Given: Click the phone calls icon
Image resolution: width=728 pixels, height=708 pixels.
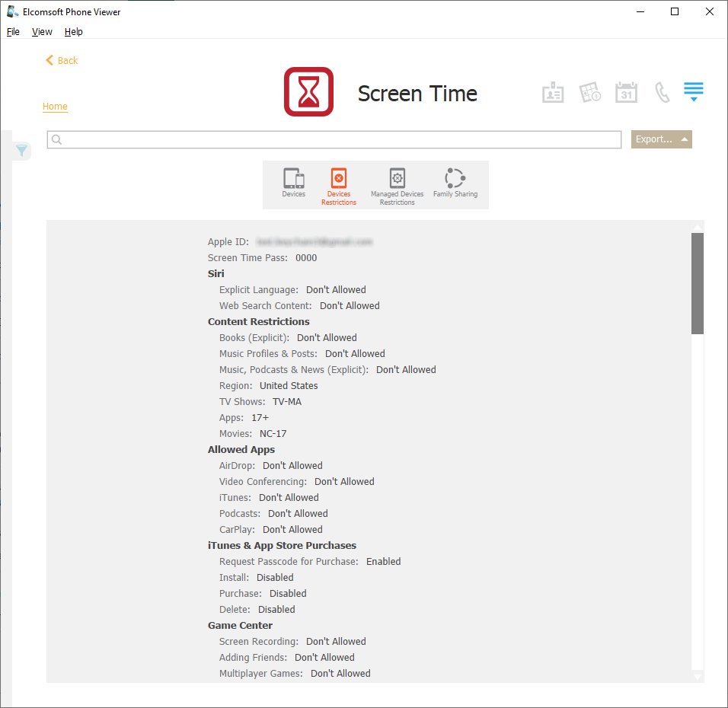Looking at the screenshot, I should point(663,93).
